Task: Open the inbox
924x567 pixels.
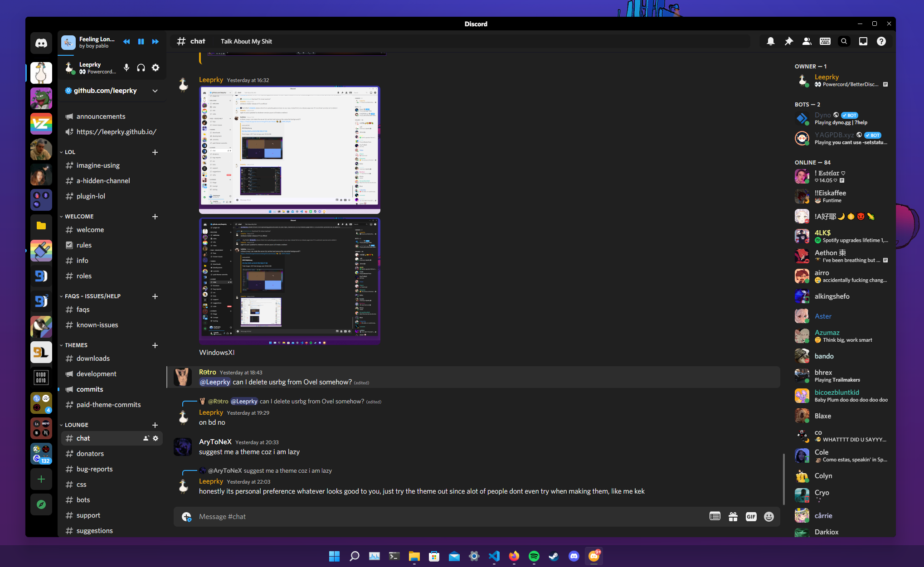Action: coord(863,41)
